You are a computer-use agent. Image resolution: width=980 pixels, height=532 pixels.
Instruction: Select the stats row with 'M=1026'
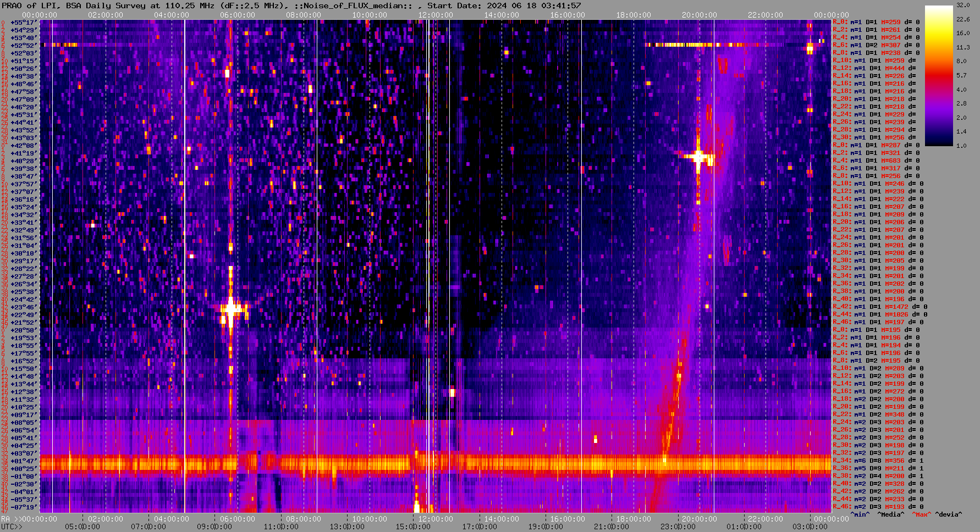point(880,314)
